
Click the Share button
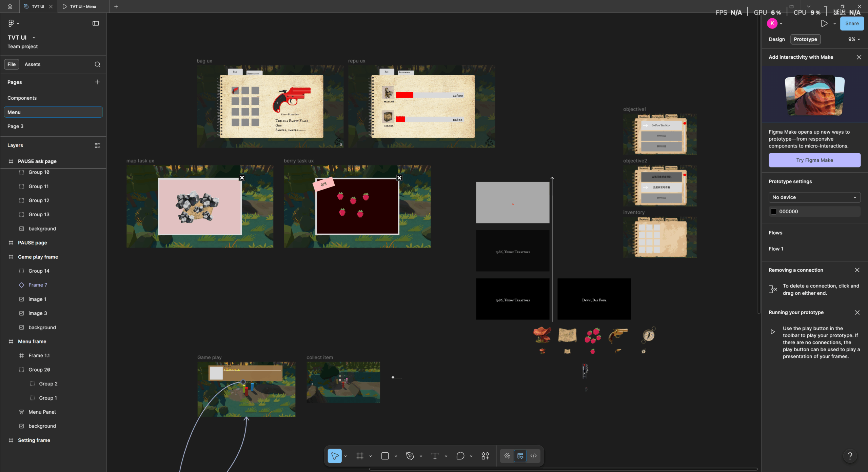(x=852, y=23)
